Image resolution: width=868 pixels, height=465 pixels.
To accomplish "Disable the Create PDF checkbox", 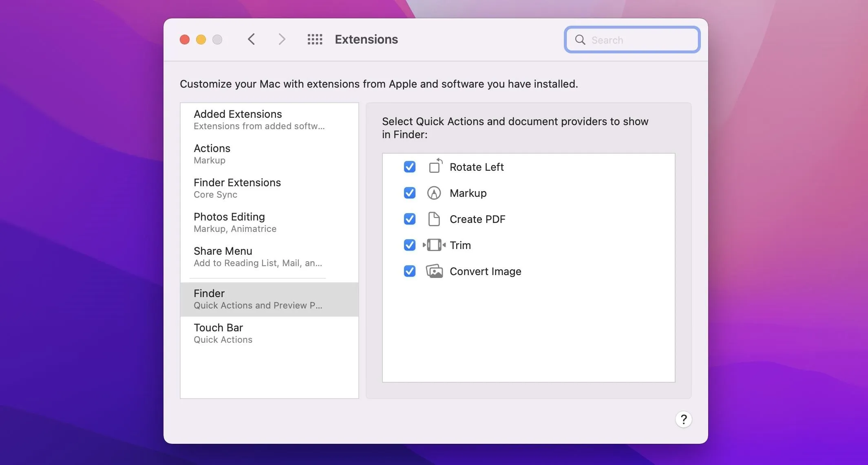I will (x=409, y=219).
